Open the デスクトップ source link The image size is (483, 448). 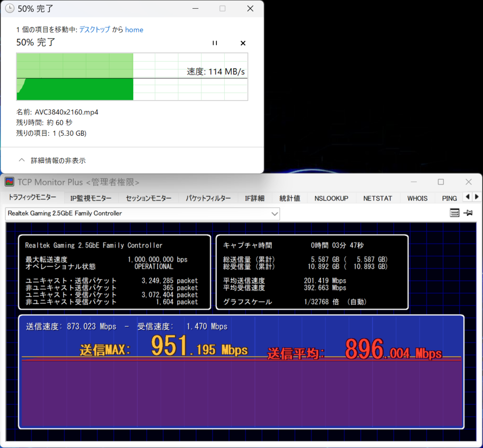pos(95,29)
